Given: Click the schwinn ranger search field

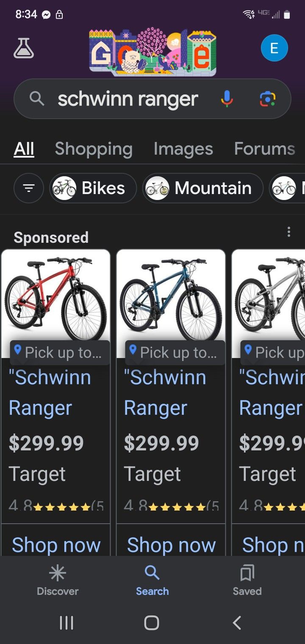Looking at the screenshot, I should (x=127, y=99).
